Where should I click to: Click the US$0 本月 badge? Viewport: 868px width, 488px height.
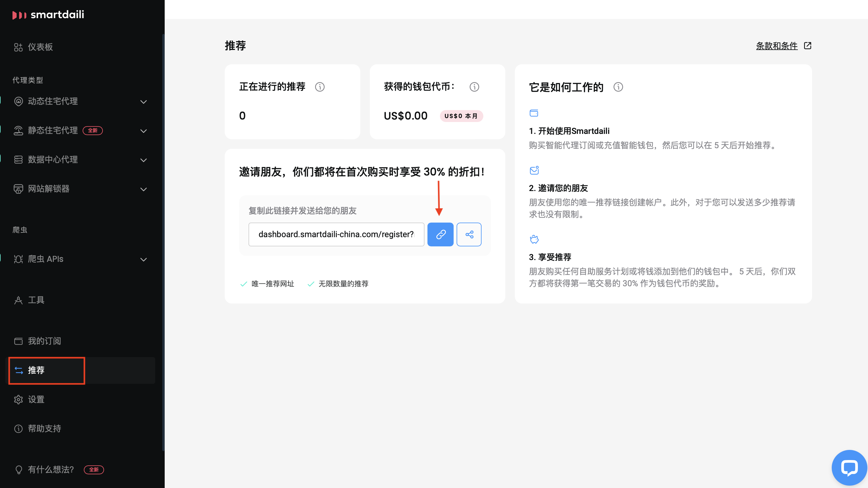point(461,116)
